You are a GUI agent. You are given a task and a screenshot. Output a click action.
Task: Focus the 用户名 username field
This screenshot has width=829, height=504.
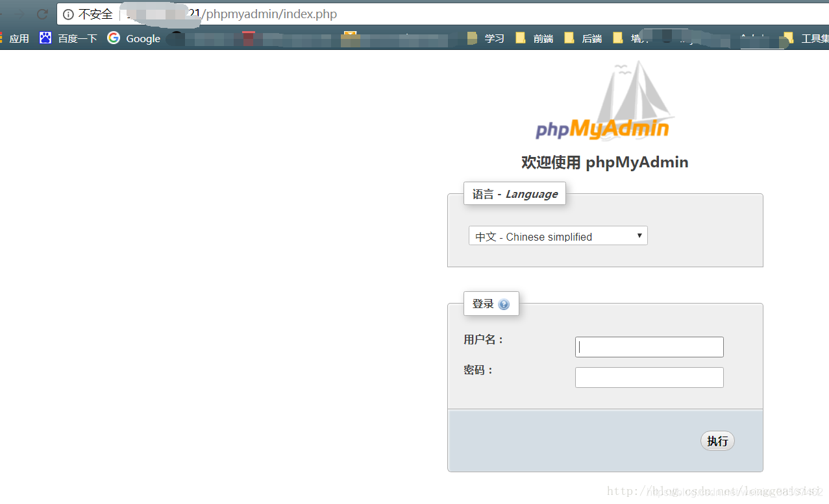click(x=649, y=347)
